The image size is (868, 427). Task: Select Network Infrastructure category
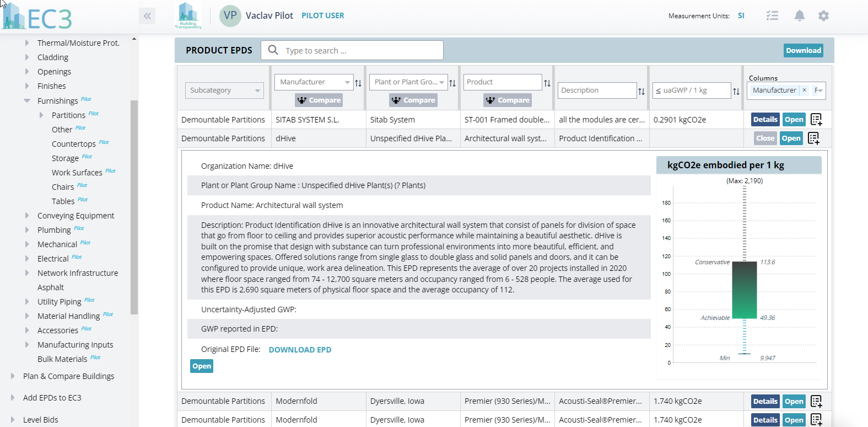78,273
